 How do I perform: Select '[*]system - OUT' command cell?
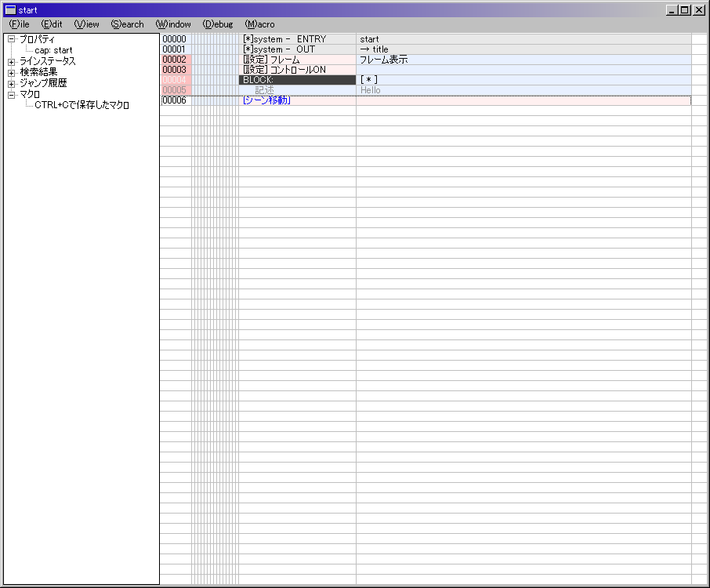tap(297, 49)
